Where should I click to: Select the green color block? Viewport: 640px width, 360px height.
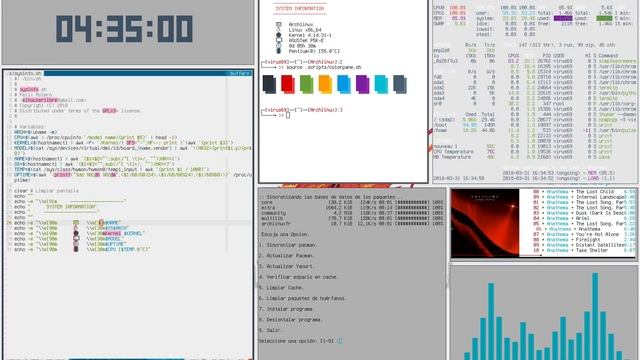click(307, 84)
